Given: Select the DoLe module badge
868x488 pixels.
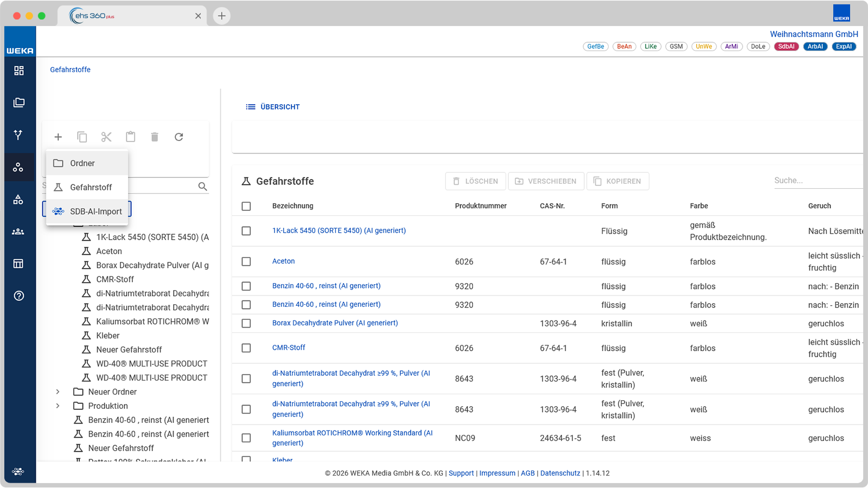Looking at the screenshot, I should [x=758, y=47].
